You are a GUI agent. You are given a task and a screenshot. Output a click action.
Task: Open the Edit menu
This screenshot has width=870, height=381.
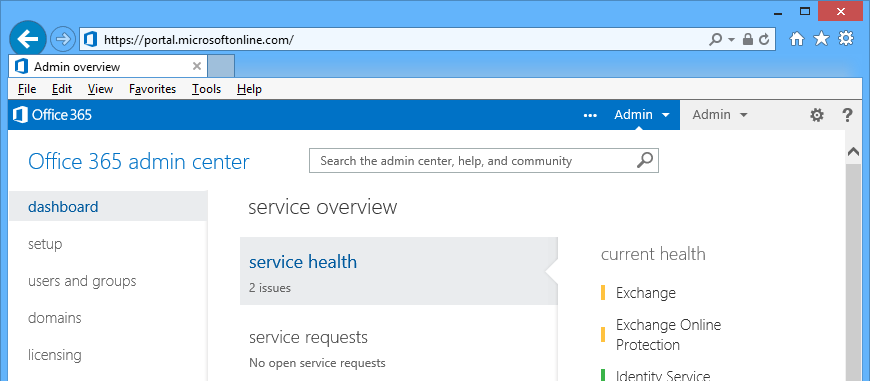[62, 89]
